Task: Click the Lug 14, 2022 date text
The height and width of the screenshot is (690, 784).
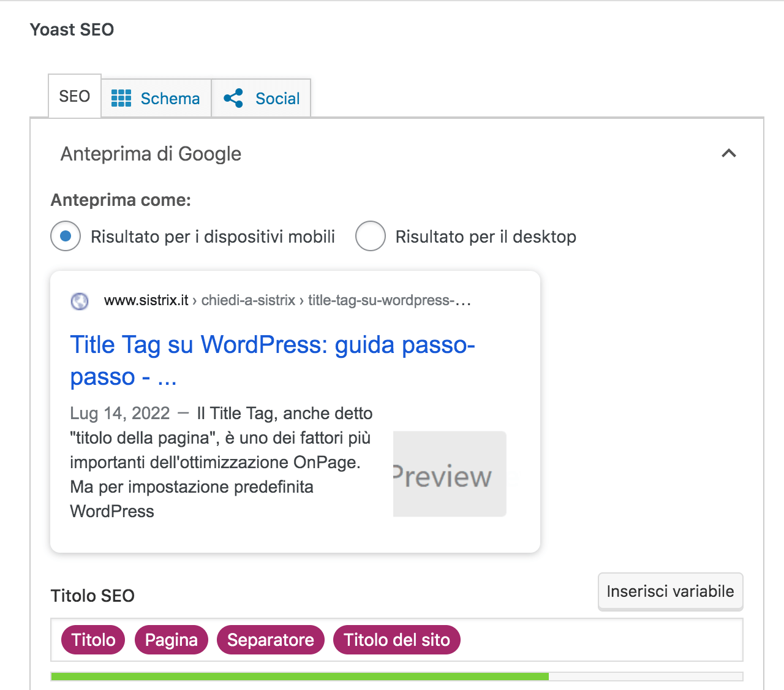Action: coord(119,413)
